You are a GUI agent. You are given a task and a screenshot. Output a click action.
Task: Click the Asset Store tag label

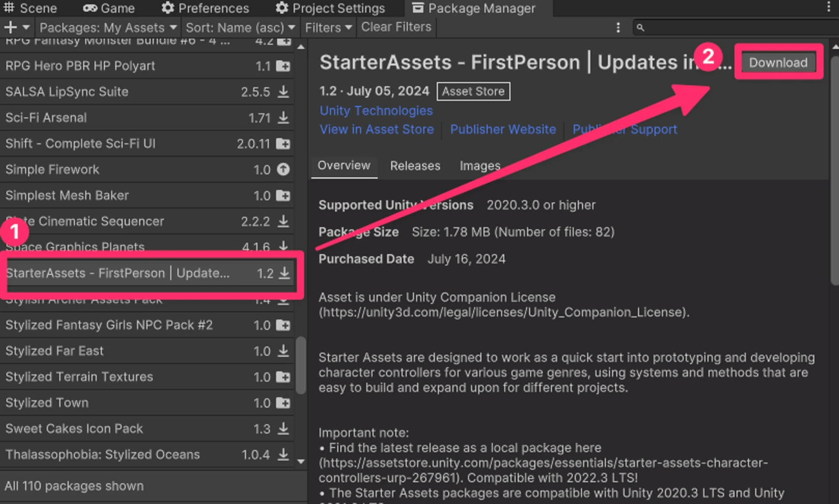click(x=473, y=91)
